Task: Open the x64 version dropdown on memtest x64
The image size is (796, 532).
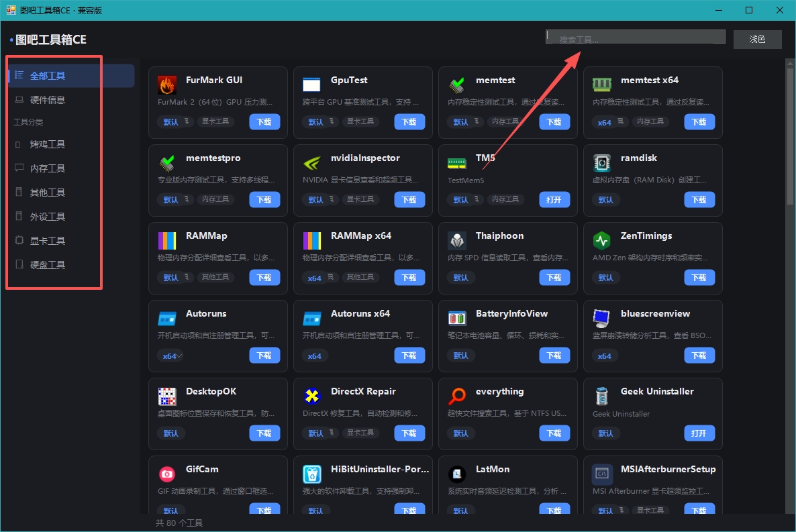Action: coord(610,122)
